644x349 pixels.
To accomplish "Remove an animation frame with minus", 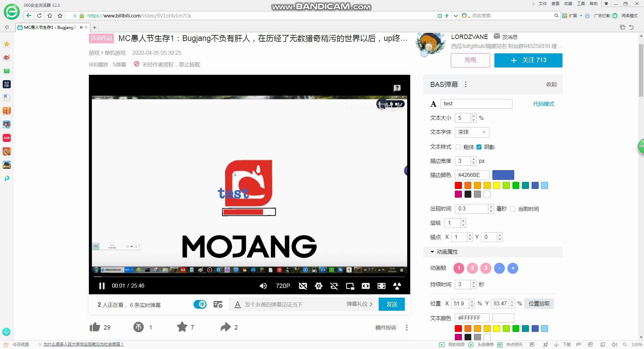I will click(x=499, y=268).
